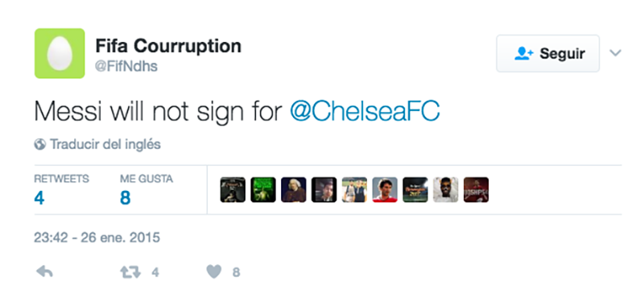Click the reply arrow icon
The width and height of the screenshot is (644, 302).
[44, 271]
